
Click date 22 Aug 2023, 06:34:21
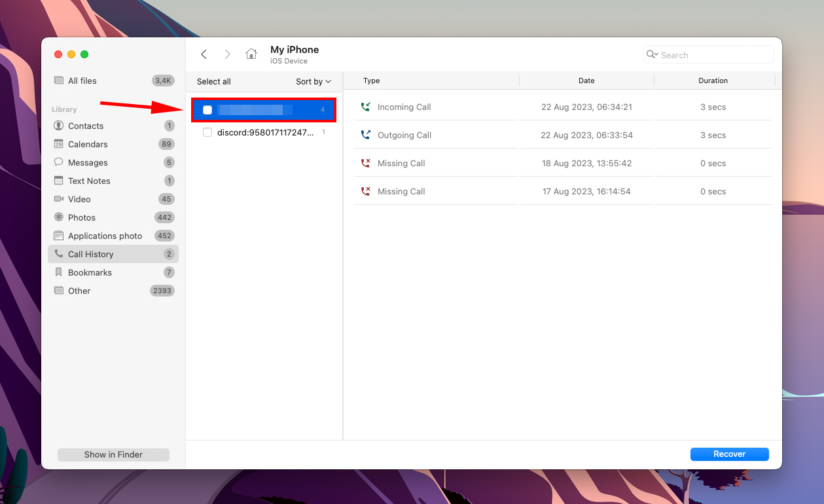click(586, 107)
